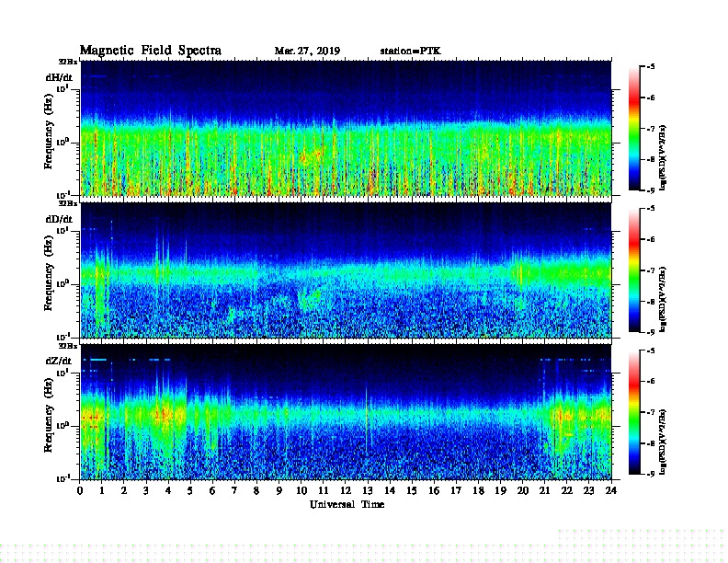Click the dZ/dt 'Frequency (Hz)' axis label

coord(49,415)
